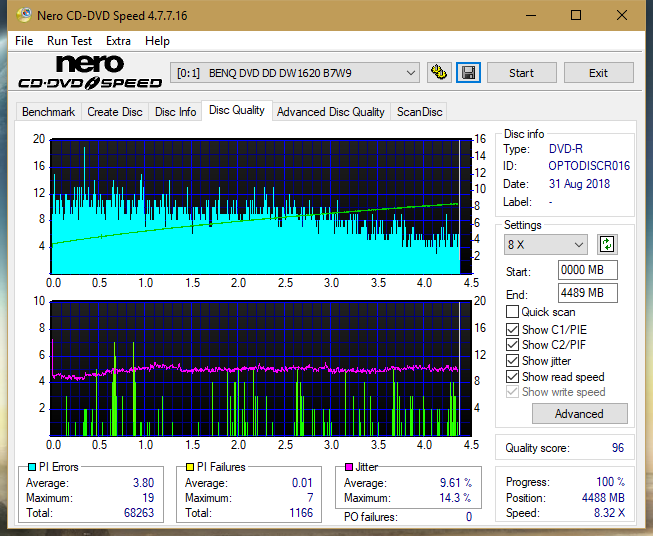
Task: Click PI Errors average 3.80
Action: click(x=143, y=483)
